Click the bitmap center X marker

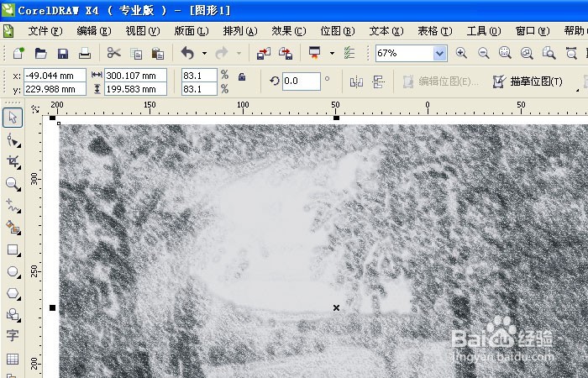tap(336, 308)
